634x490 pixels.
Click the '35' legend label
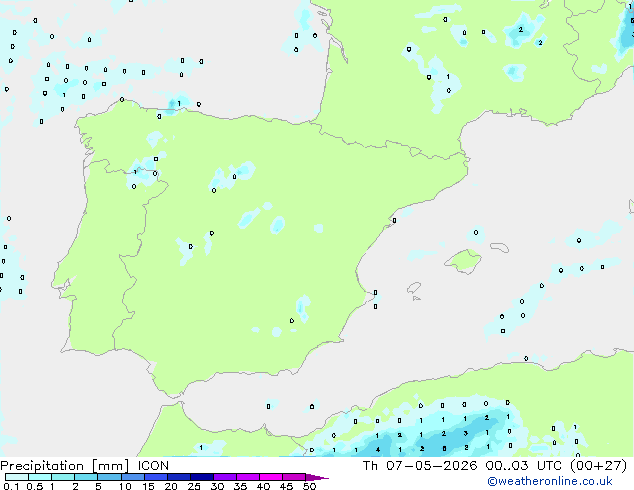pos(240,486)
